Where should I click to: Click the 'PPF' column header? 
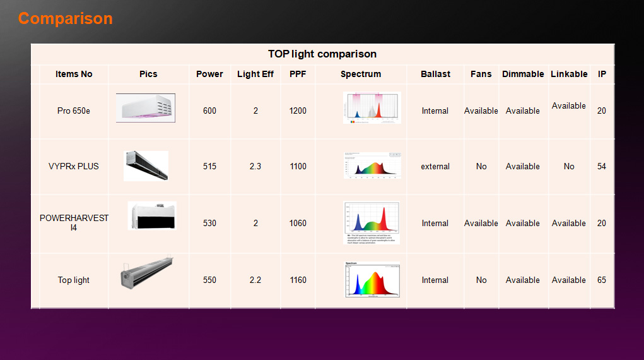pyautogui.click(x=298, y=74)
